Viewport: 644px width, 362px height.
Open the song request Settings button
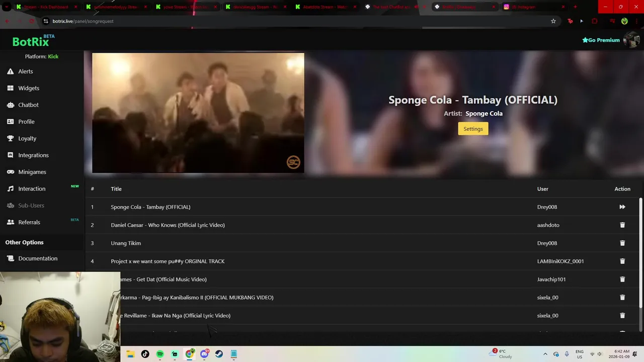pyautogui.click(x=473, y=129)
